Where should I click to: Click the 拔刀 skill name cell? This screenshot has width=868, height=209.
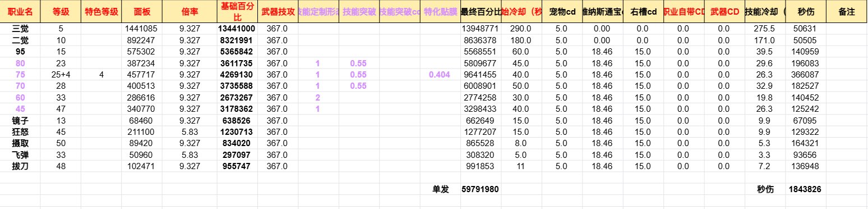click(20, 166)
